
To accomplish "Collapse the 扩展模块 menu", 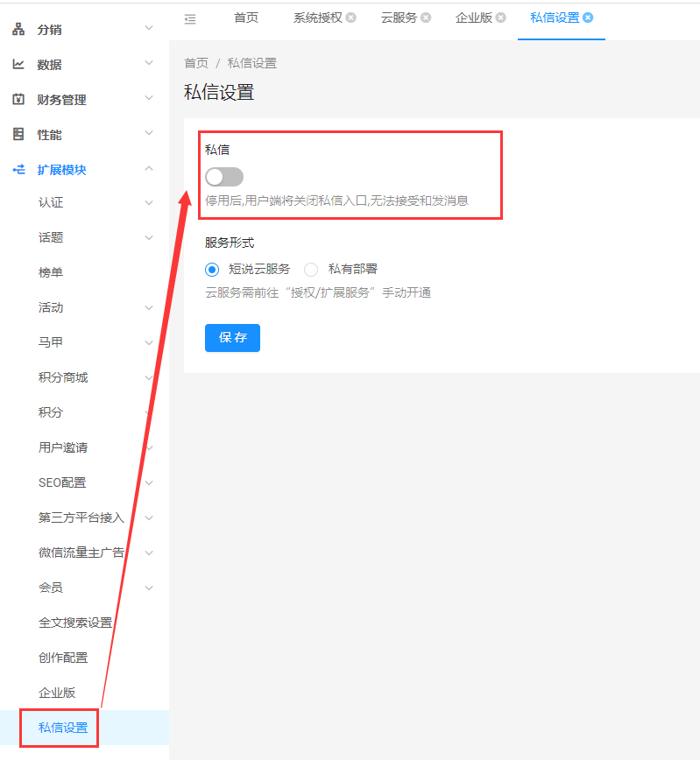I will point(149,168).
